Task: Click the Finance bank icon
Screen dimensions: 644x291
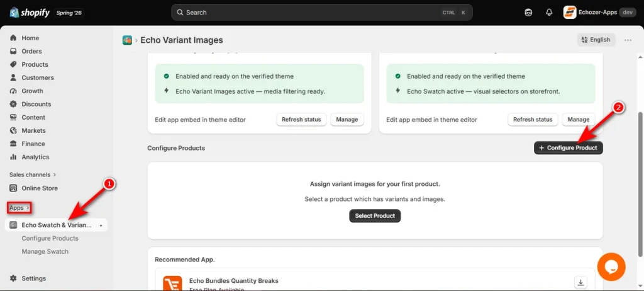Action: point(13,144)
